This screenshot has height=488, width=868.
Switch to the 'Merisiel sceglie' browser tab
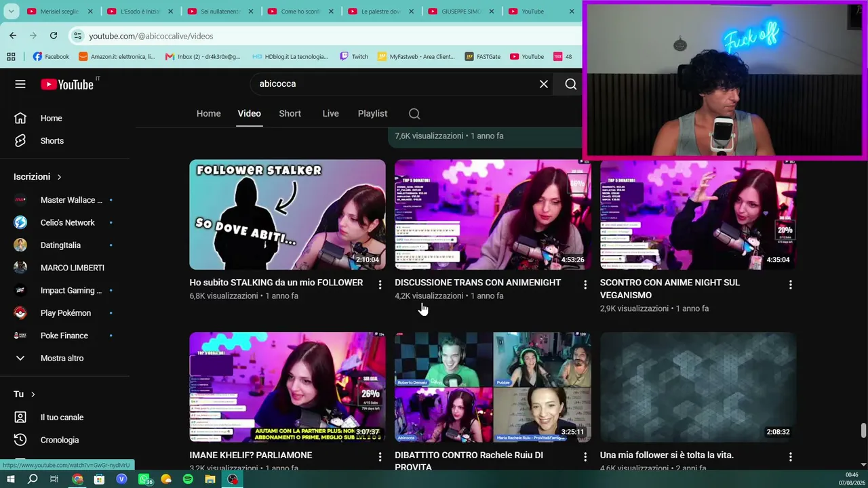pyautogui.click(x=60, y=12)
